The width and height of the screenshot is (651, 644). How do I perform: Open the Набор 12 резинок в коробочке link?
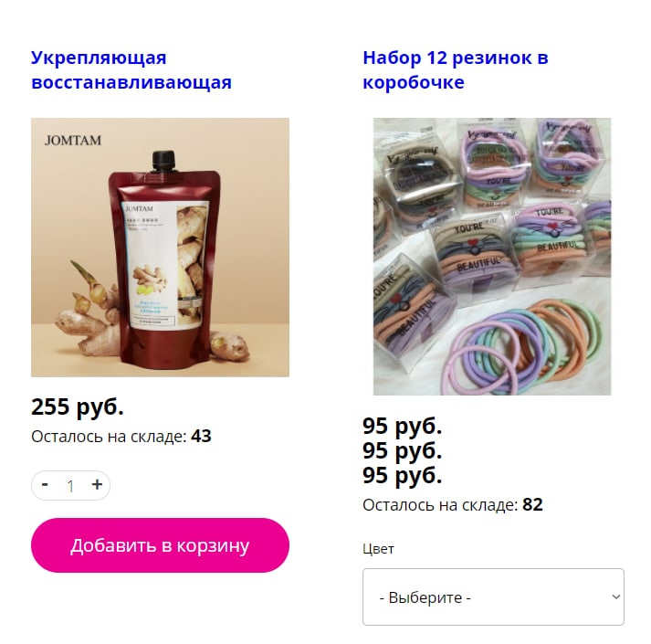(x=456, y=69)
